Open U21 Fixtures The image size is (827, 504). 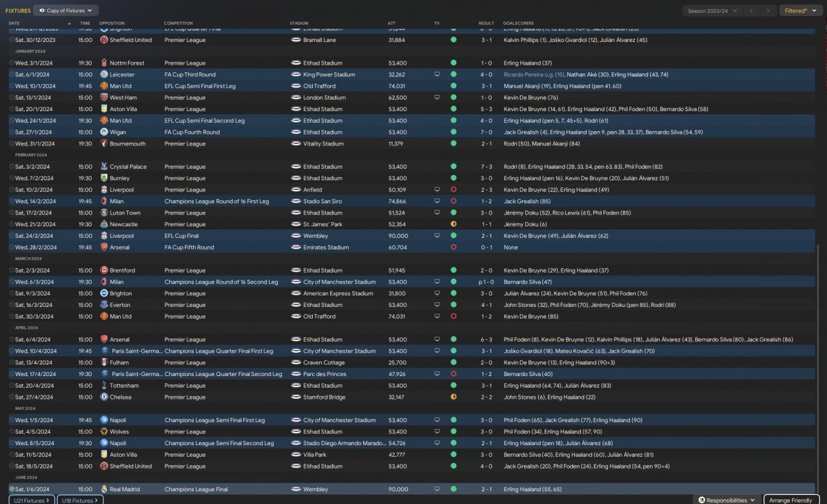click(31, 500)
